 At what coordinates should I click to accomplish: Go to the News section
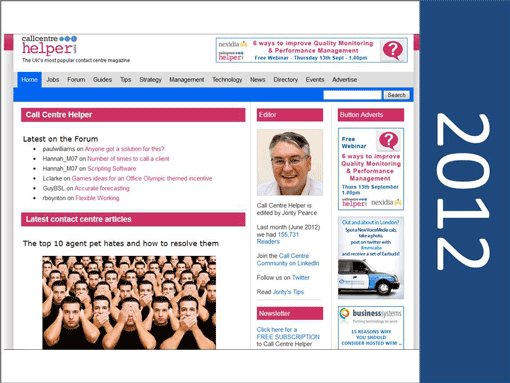click(x=258, y=80)
